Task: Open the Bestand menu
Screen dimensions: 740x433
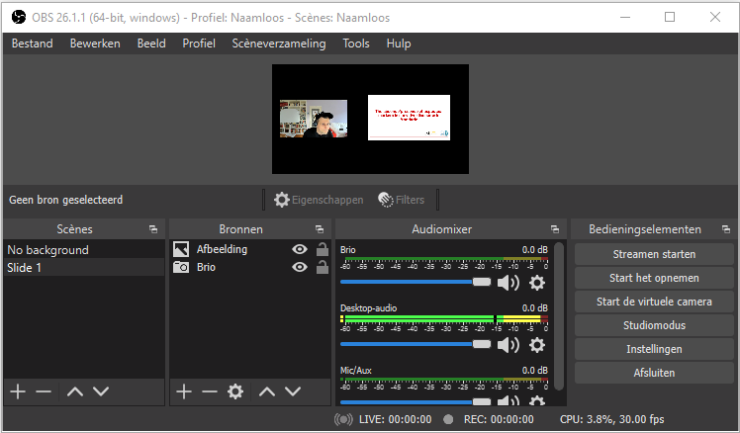Action: coord(32,43)
